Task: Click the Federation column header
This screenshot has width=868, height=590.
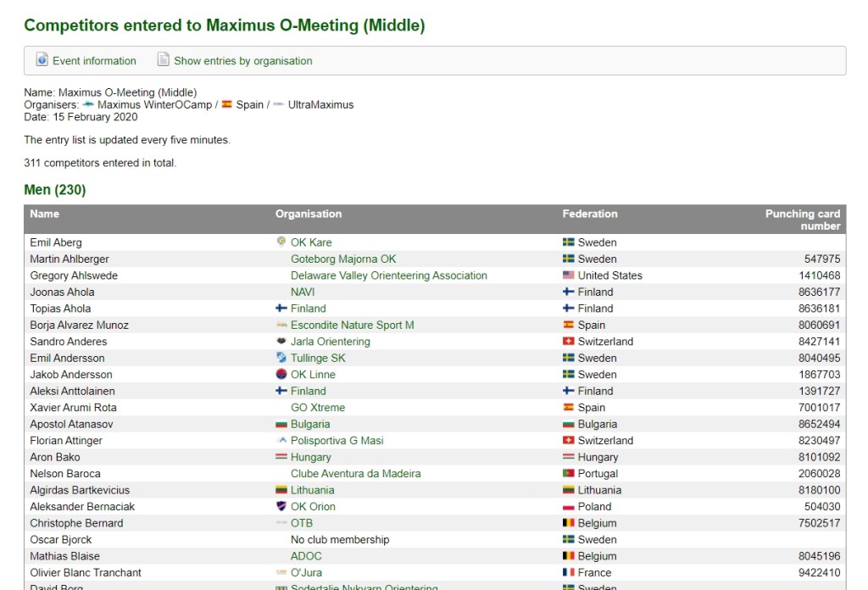Action: pos(590,214)
